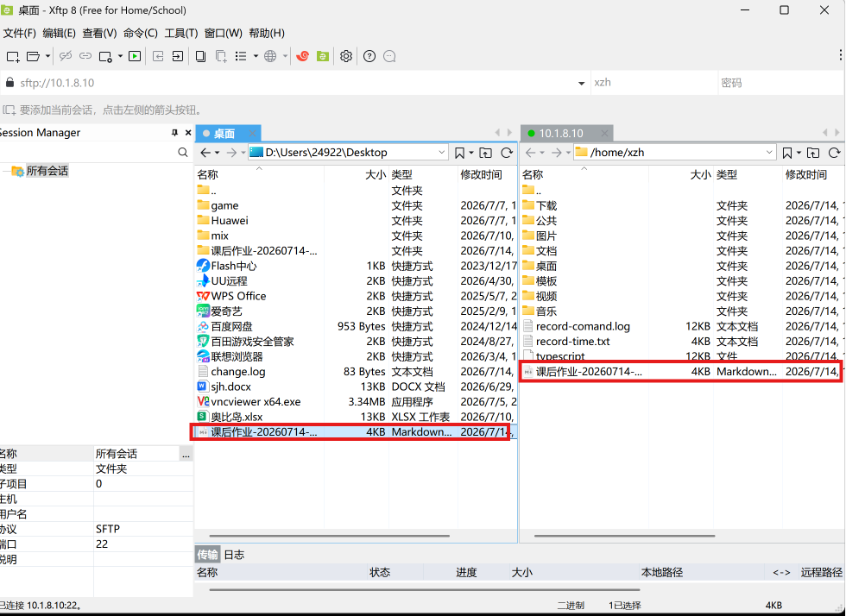This screenshot has width=846, height=616.
Task: Refresh the remote pane
Action: (834, 154)
